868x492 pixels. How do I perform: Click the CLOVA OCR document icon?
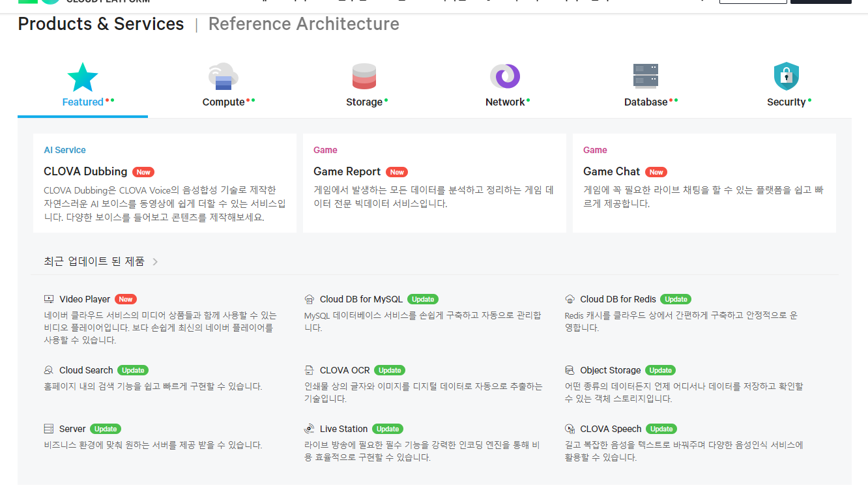[x=310, y=370]
